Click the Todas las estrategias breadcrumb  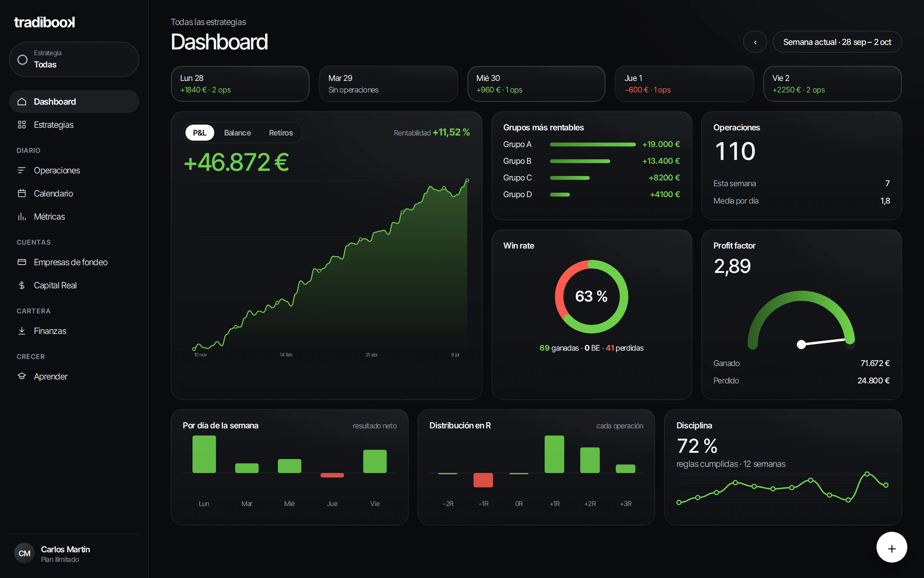click(x=208, y=22)
